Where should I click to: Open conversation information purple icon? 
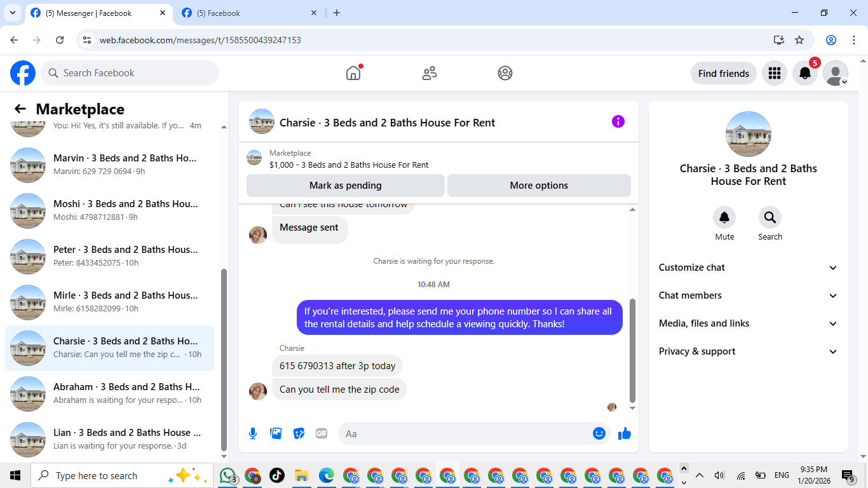[x=618, y=121]
